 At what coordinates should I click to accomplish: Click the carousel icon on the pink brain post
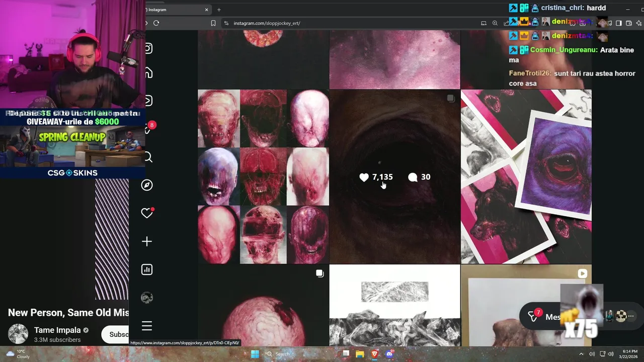(319, 274)
